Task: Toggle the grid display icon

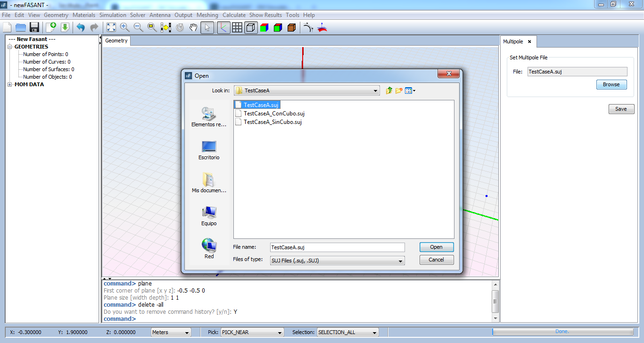Action: pyautogui.click(x=237, y=27)
